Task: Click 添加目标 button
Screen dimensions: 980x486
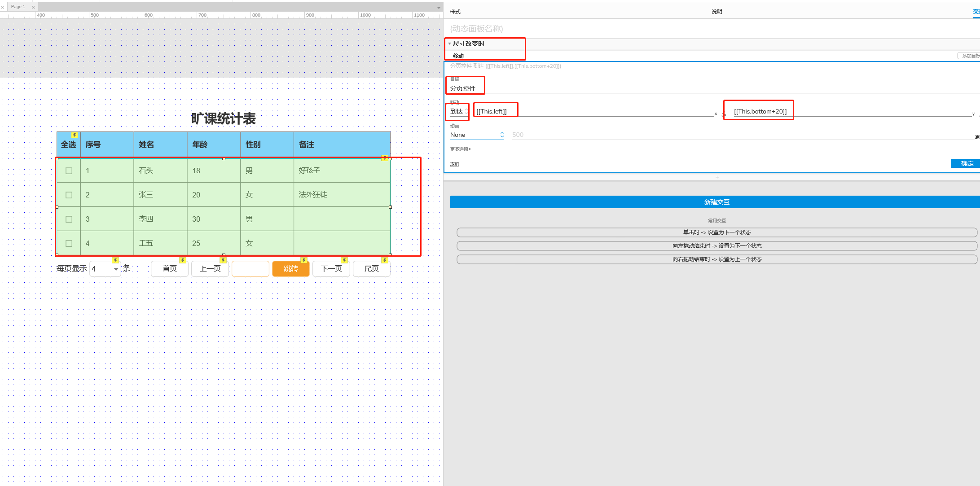Action: [x=969, y=56]
